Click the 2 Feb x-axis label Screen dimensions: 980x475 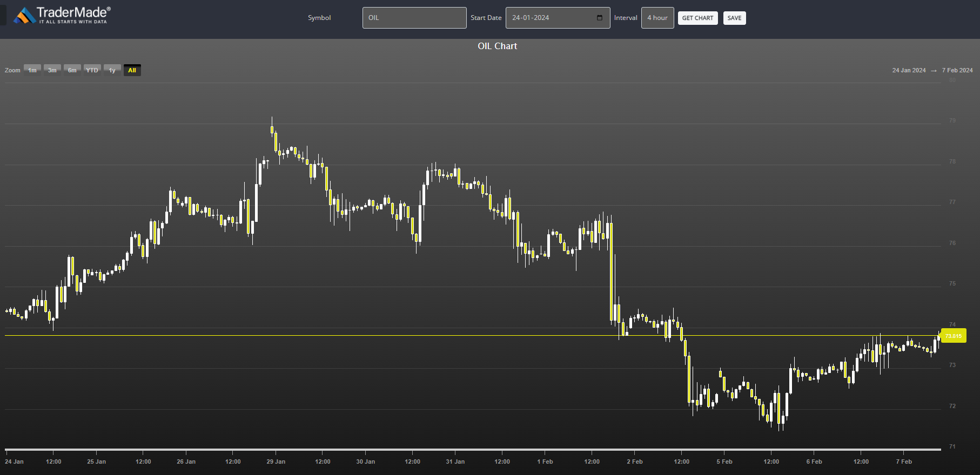[635, 462]
